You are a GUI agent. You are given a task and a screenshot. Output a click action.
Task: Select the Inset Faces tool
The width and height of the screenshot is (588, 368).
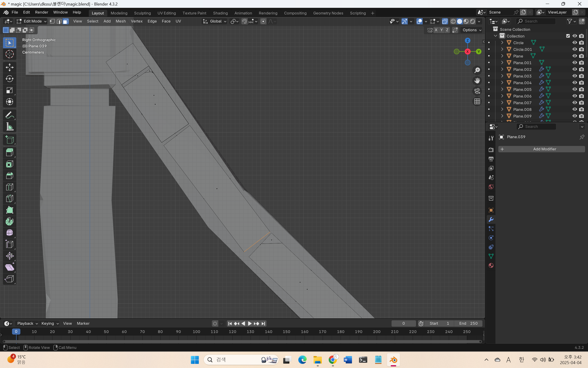pyautogui.click(x=9, y=164)
